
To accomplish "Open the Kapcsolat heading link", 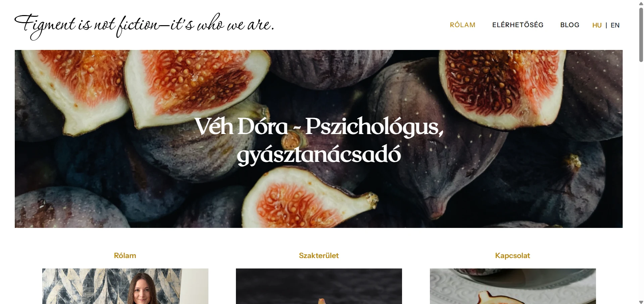I will click(x=512, y=256).
